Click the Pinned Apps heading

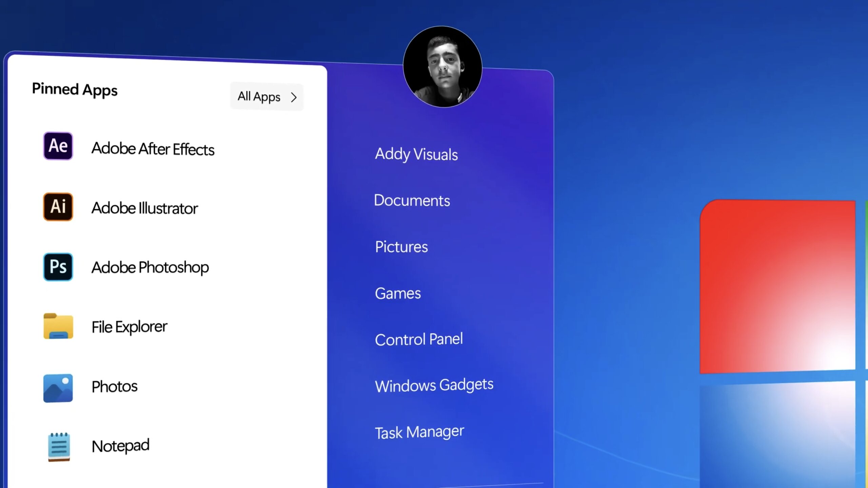(x=75, y=90)
